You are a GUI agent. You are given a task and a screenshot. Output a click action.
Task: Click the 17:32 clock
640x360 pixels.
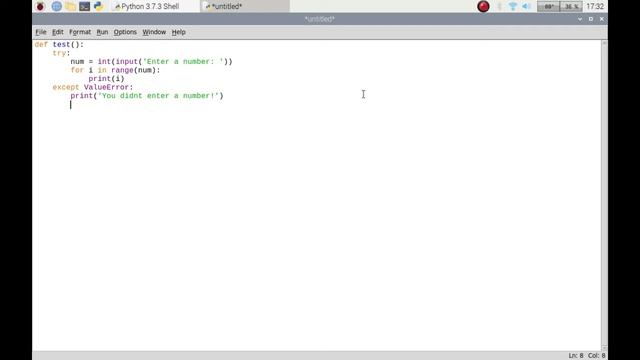595,7
